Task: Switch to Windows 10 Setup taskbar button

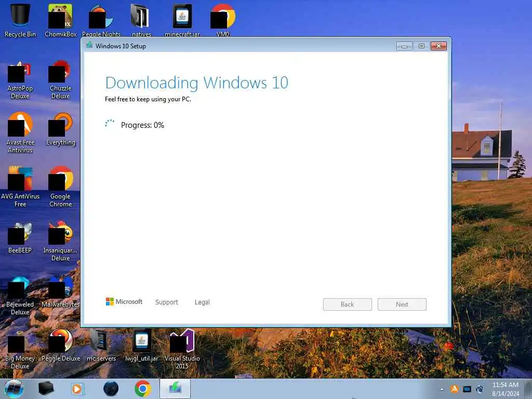Action: [x=175, y=389]
